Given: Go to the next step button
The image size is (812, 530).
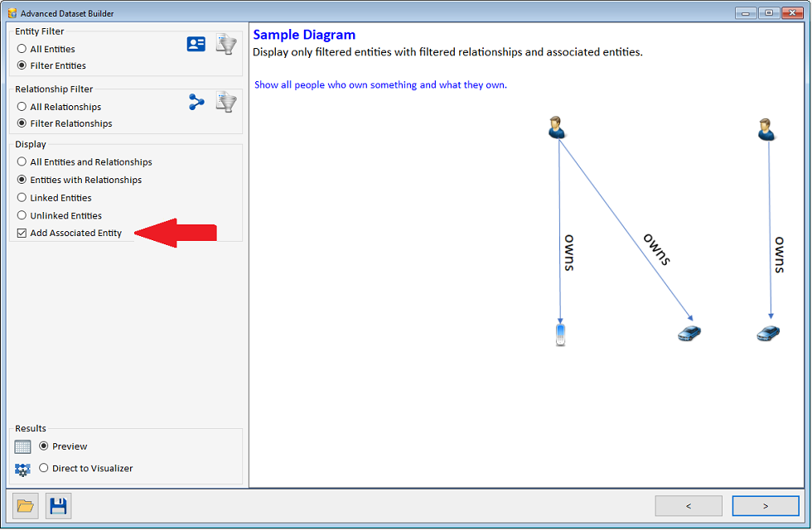Looking at the screenshot, I should pos(765,506).
